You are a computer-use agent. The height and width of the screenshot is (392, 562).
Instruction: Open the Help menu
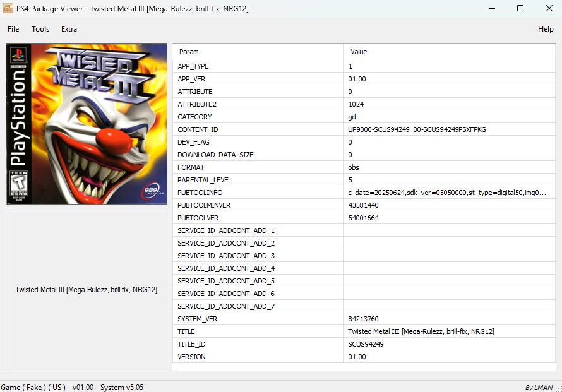coord(545,29)
